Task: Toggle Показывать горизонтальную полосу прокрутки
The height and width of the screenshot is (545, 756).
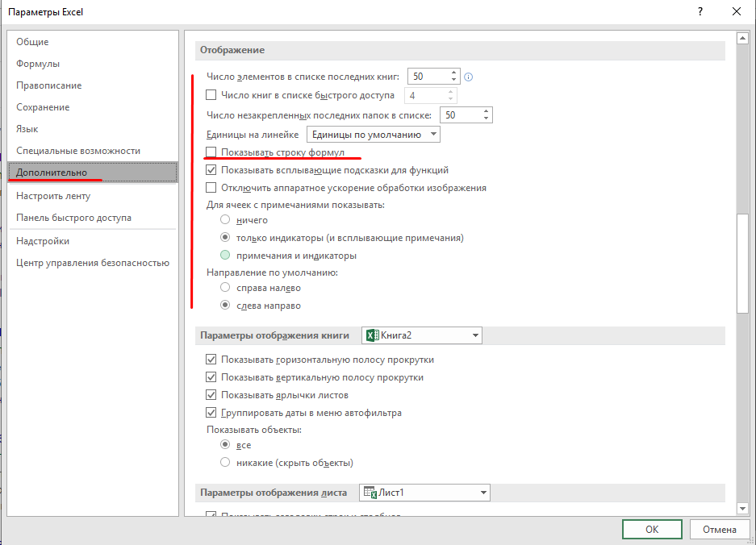Action: pos(211,360)
